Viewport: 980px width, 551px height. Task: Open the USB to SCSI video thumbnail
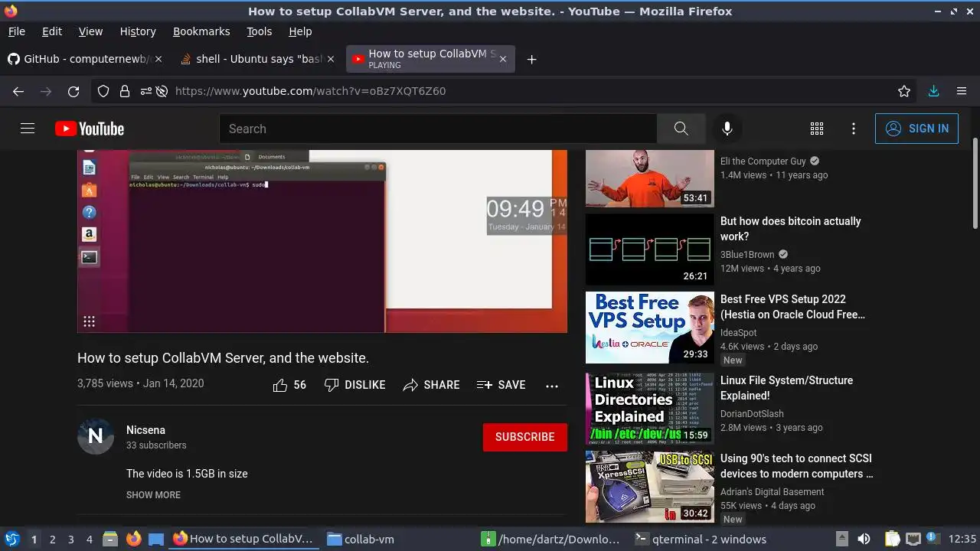click(x=650, y=487)
